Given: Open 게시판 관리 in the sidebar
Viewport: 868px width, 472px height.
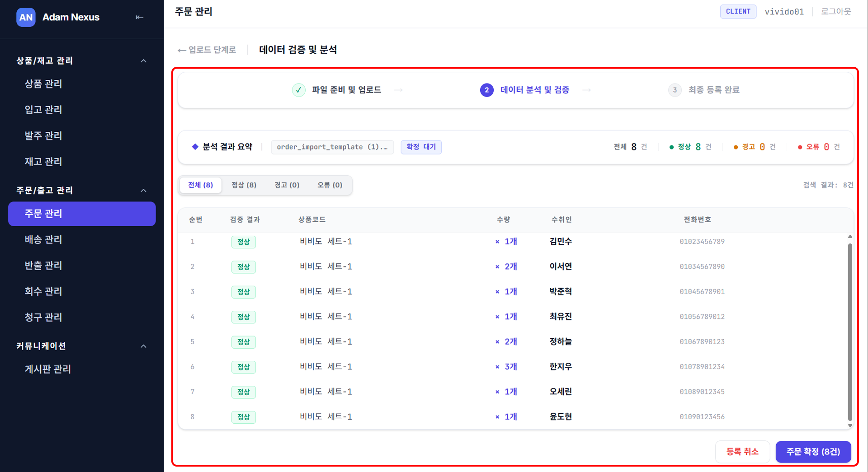Looking at the screenshot, I should (82, 369).
